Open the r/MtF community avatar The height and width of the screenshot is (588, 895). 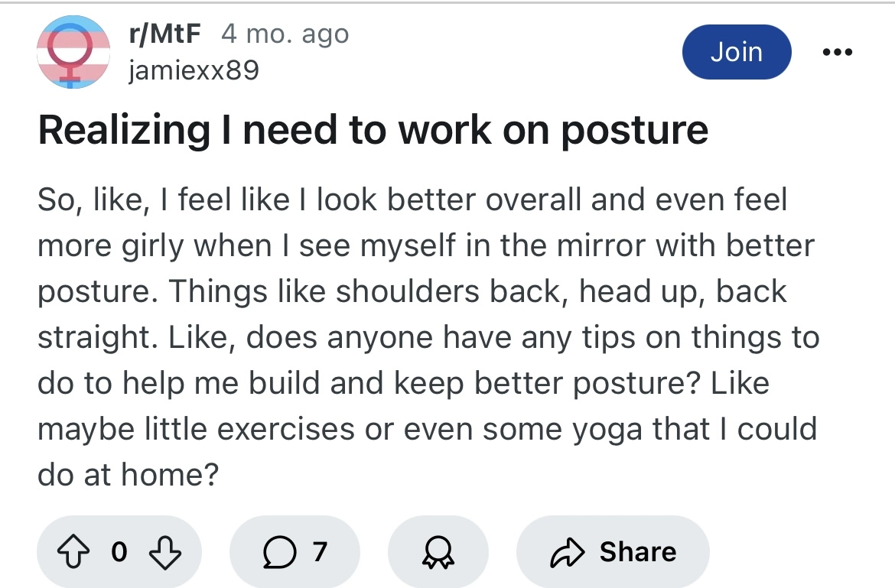click(73, 52)
